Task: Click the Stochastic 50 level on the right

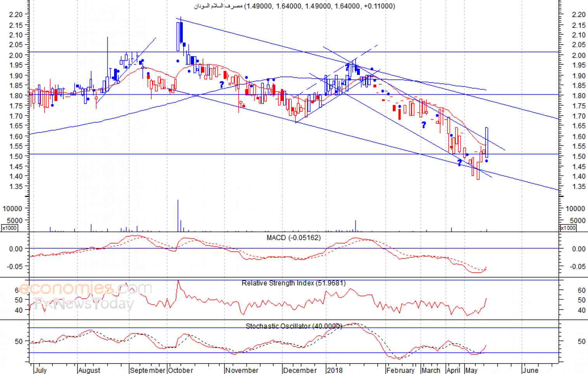Action: pyautogui.click(x=581, y=341)
